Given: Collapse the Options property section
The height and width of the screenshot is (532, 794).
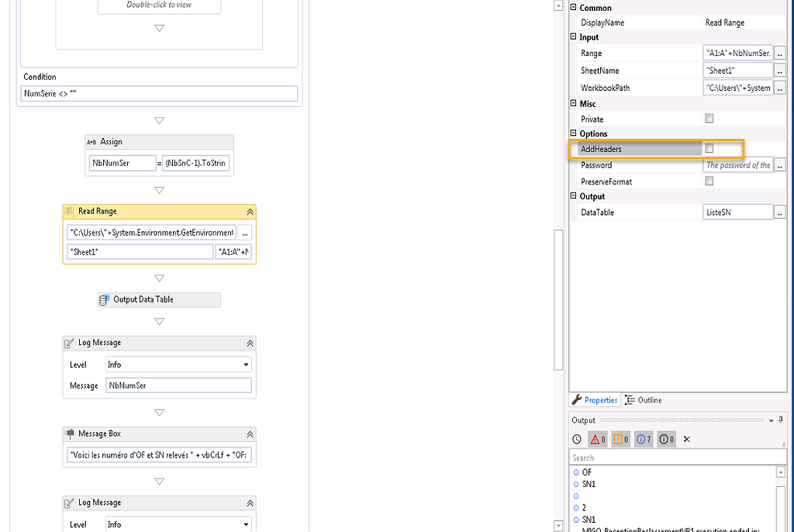Looking at the screenshot, I should (574, 133).
